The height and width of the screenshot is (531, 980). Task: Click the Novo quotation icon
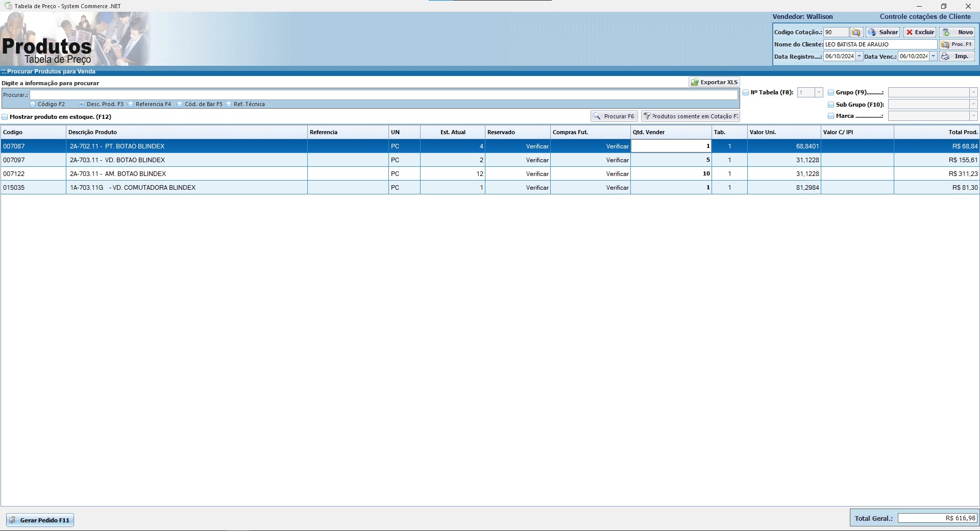(946, 32)
